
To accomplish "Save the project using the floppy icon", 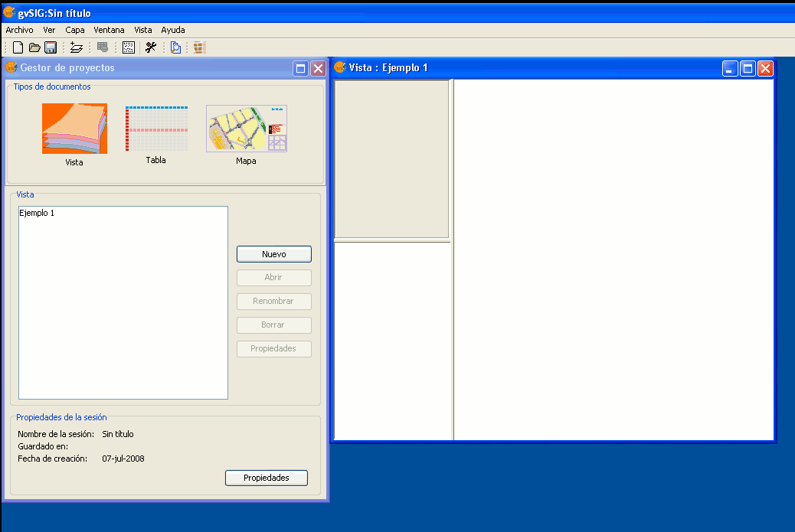I will pyautogui.click(x=51, y=47).
